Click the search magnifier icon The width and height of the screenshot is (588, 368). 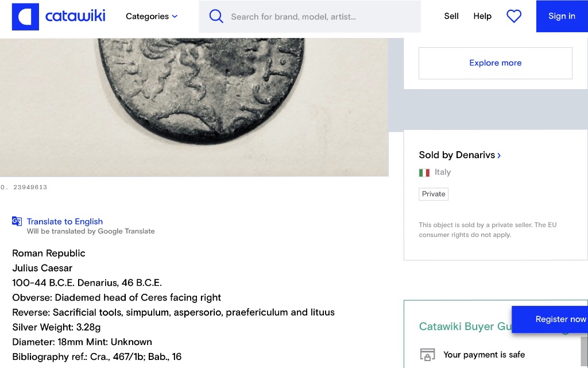(x=216, y=17)
